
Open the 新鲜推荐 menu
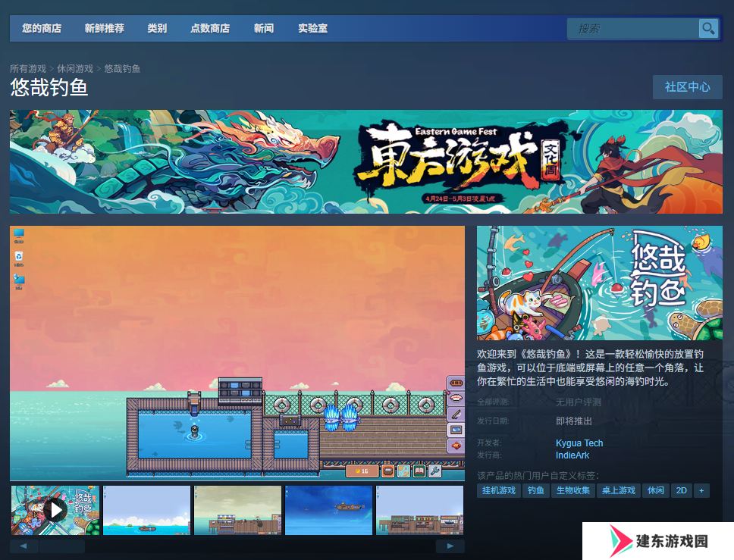(x=105, y=29)
